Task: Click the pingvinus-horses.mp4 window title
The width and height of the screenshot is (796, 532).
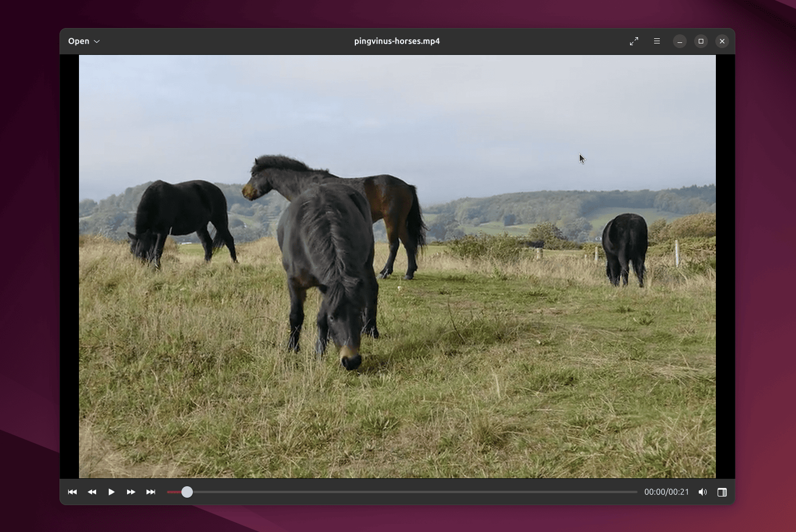Action: [397, 41]
